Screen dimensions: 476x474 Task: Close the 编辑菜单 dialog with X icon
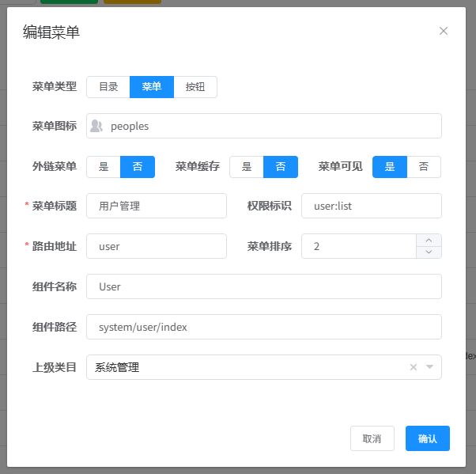click(444, 32)
